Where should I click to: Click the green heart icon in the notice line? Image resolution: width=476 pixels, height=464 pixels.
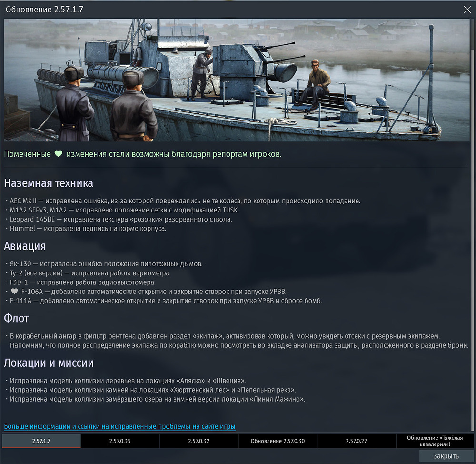pos(58,154)
